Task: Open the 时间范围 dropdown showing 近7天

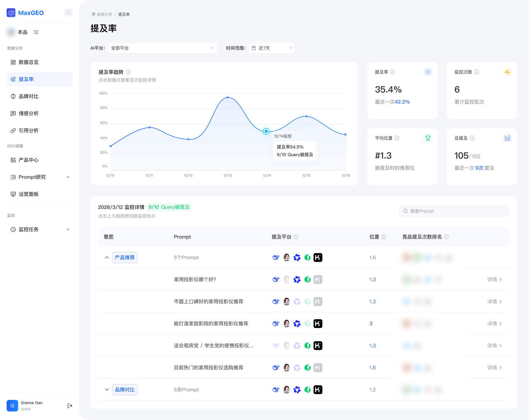Action: tap(271, 48)
